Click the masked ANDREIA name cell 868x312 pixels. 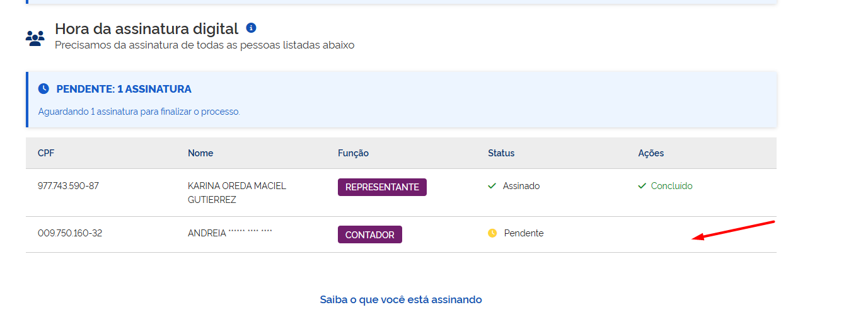[230, 233]
